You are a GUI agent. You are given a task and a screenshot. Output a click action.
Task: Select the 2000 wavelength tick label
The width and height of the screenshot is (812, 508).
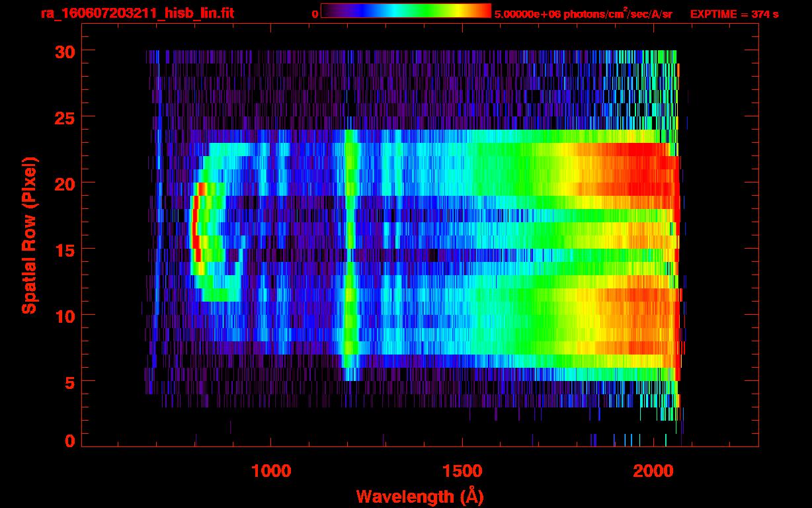coord(653,470)
